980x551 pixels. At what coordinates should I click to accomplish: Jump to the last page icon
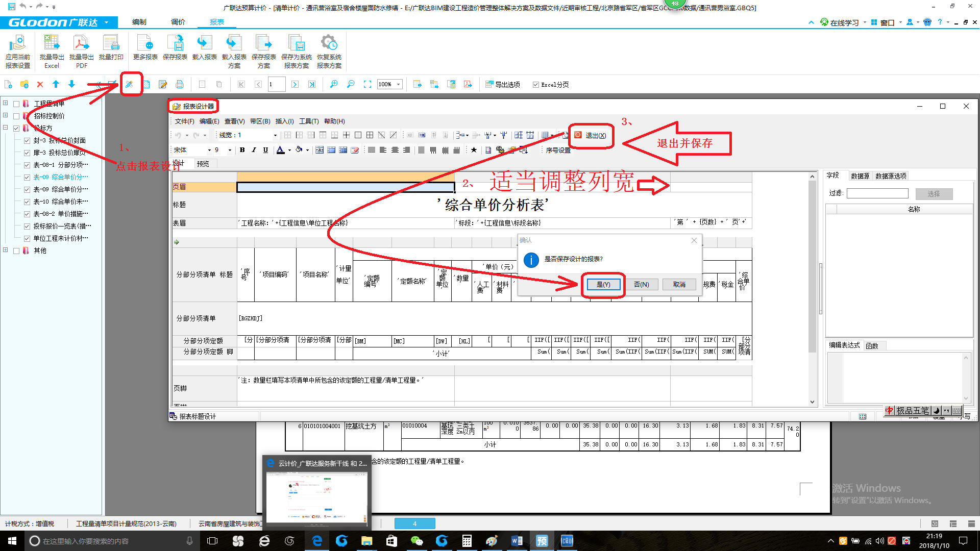pyautogui.click(x=312, y=84)
